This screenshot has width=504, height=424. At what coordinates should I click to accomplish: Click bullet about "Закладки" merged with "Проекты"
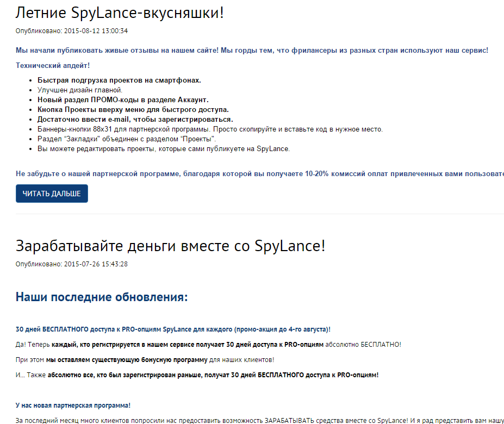[x=127, y=139]
